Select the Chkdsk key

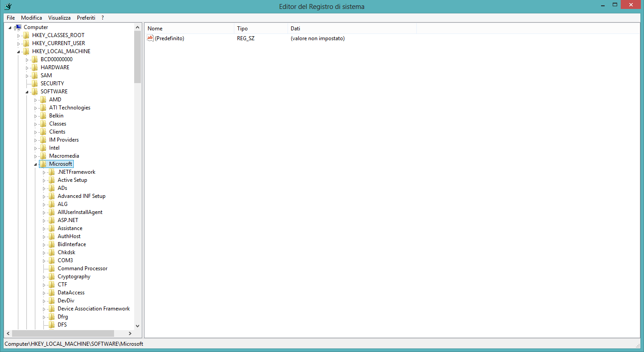point(66,252)
